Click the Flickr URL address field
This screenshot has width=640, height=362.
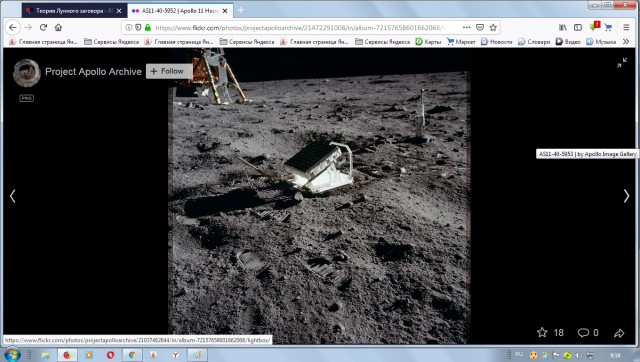click(300, 27)
